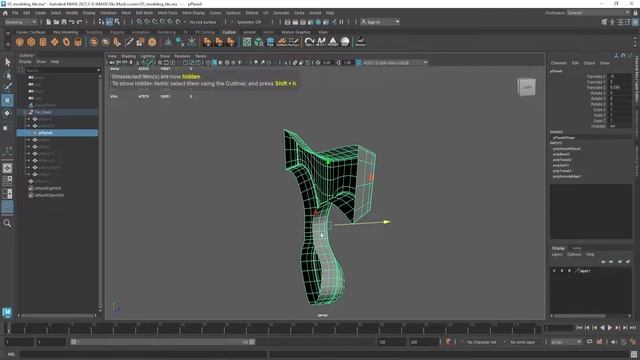The height and width of the screenshot is (360, 640).
Task: Click the MEL command line input
Action: click(143, 354)
